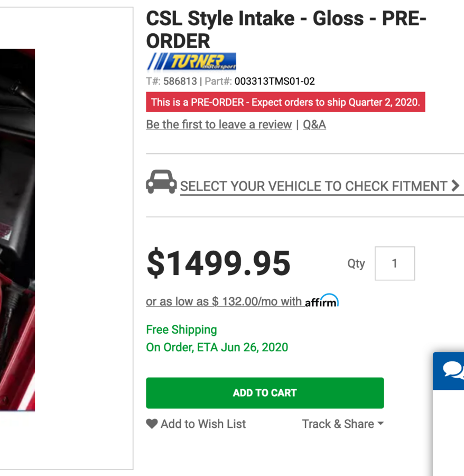Open the blue chat bubble widget
464x476 pixels.
[452, 370]
